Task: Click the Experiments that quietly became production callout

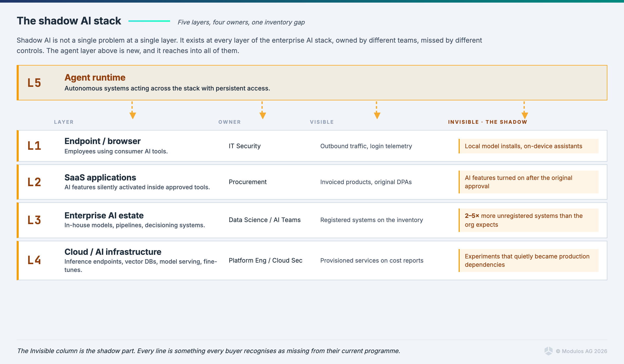Action: pyautogui.click(x=529, y=261)
